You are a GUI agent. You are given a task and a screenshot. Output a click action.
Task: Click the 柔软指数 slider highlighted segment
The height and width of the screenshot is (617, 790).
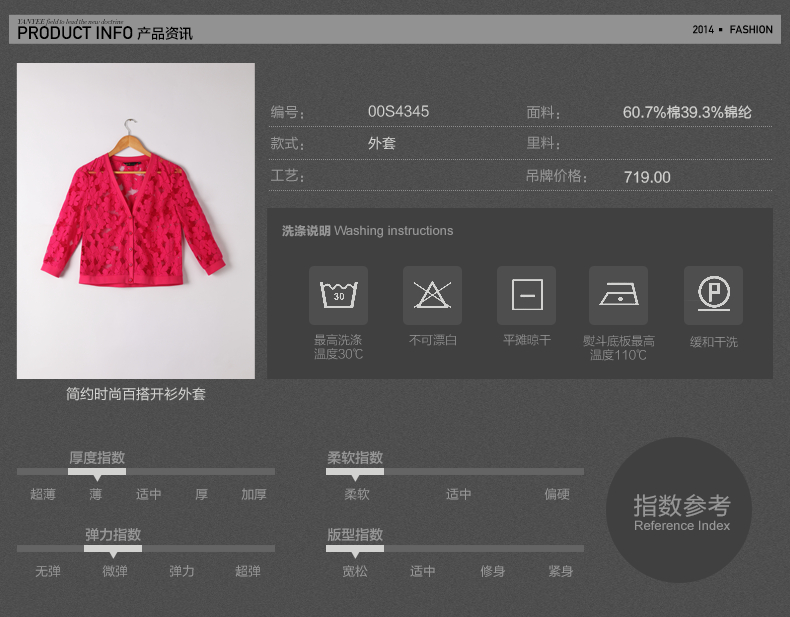(x=355, y=471)
